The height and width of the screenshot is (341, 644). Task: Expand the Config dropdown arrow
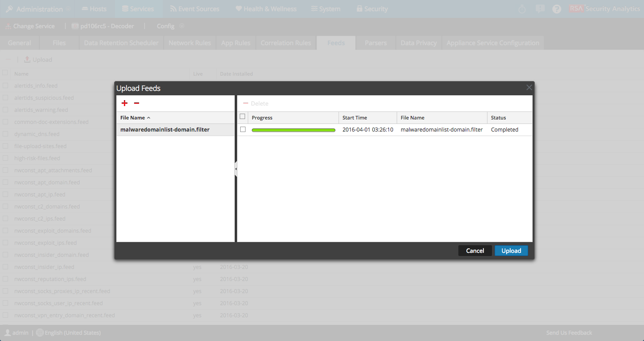coord(182,26)
